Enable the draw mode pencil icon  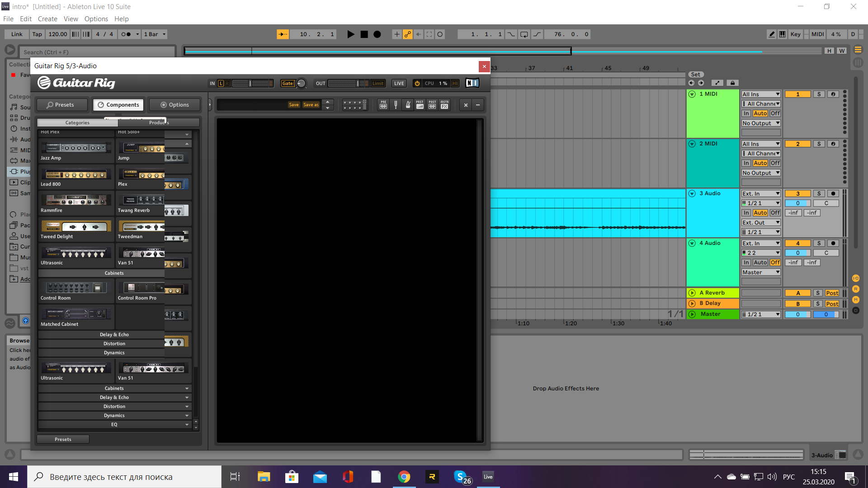tap(772, 34)
